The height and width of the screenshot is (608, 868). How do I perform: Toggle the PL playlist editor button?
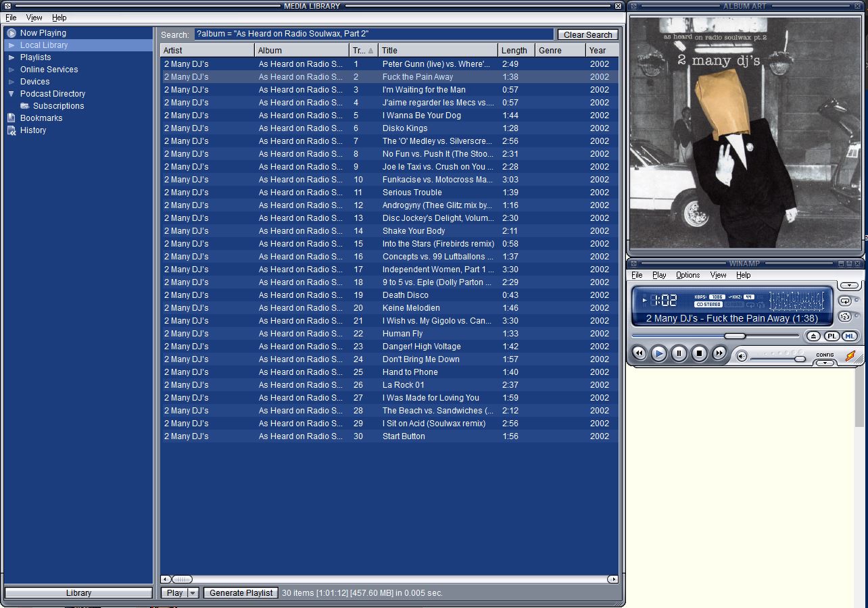click(x=831, y=336)
